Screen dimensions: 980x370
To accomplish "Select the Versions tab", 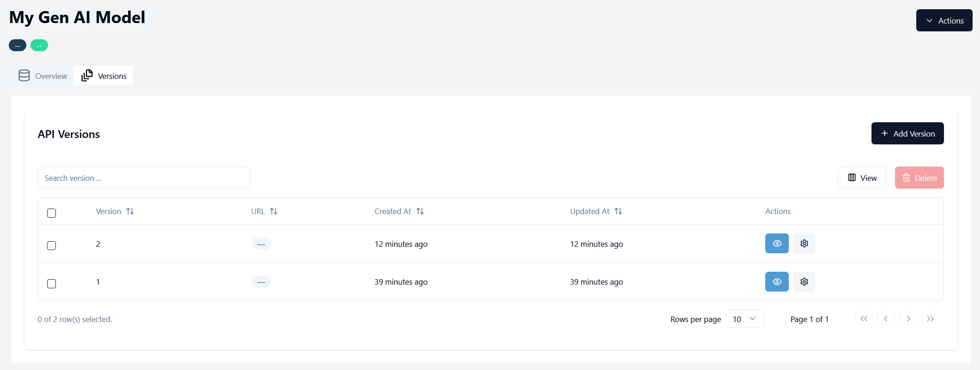I will (103, 76).
